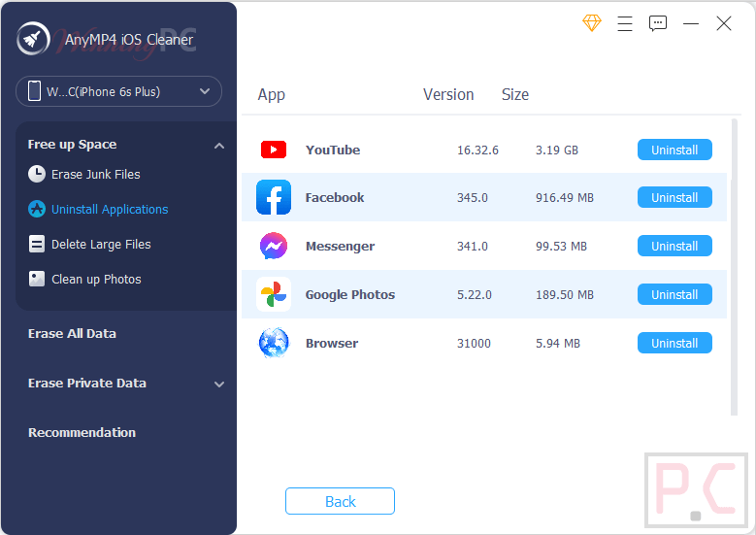Open Erase Private Data section label
This screenshot has height=535, width=756.
(x=87, y=383)
